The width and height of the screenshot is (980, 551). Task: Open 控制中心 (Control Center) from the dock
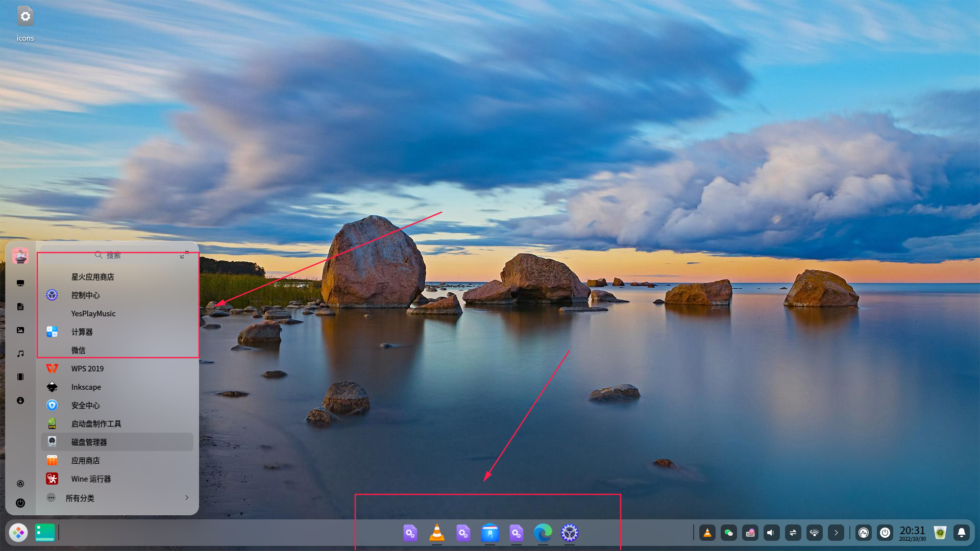pyautogui.click(x=570, y=534)
